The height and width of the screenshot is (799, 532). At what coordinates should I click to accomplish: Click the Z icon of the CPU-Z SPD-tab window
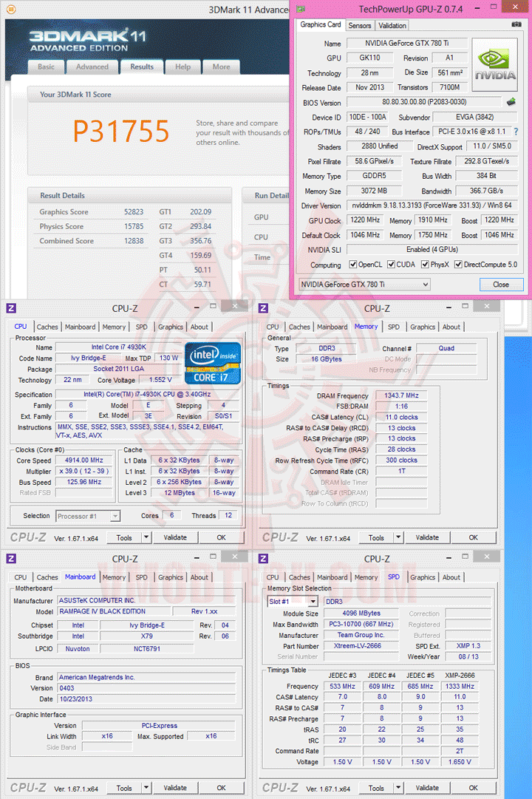coord(264,559)
